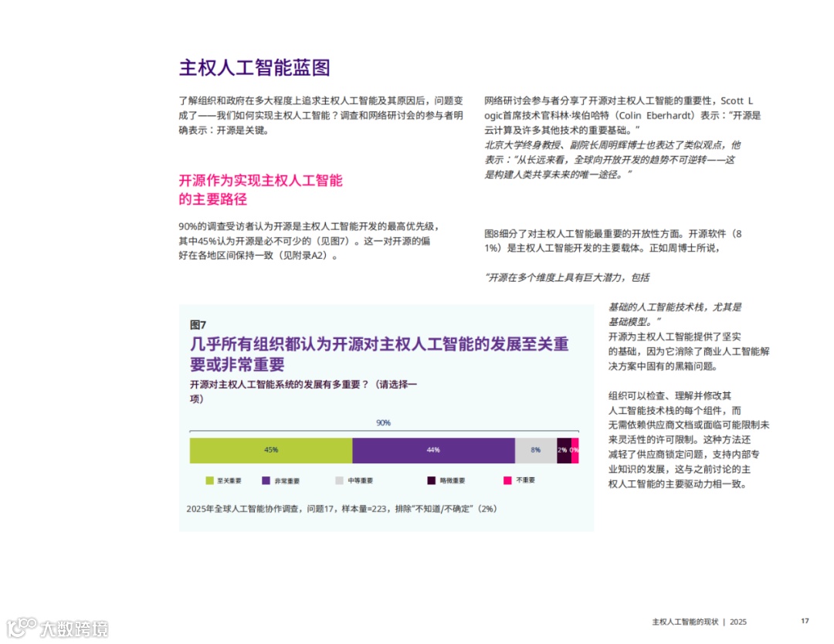Click the figure label 图7

coord(198,325)
